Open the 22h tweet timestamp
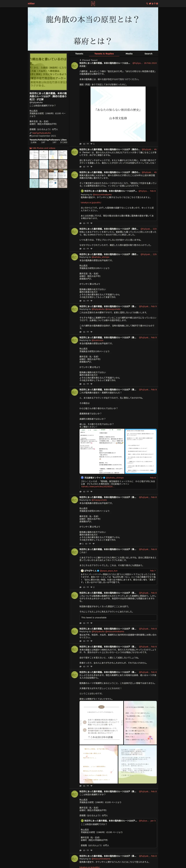The height and width of the screenshot is (868, 186). click(x=155, y=254)
